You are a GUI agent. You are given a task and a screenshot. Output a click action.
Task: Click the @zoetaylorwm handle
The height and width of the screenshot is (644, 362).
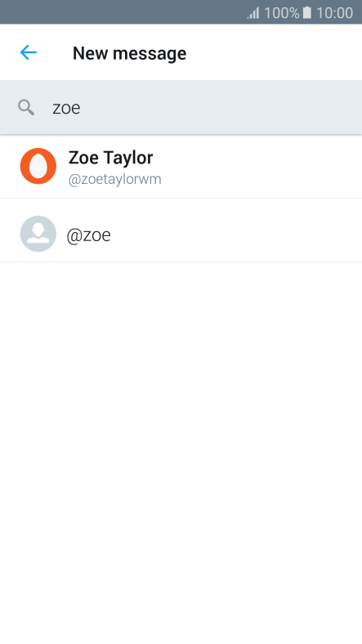click(x=115, y=180)
